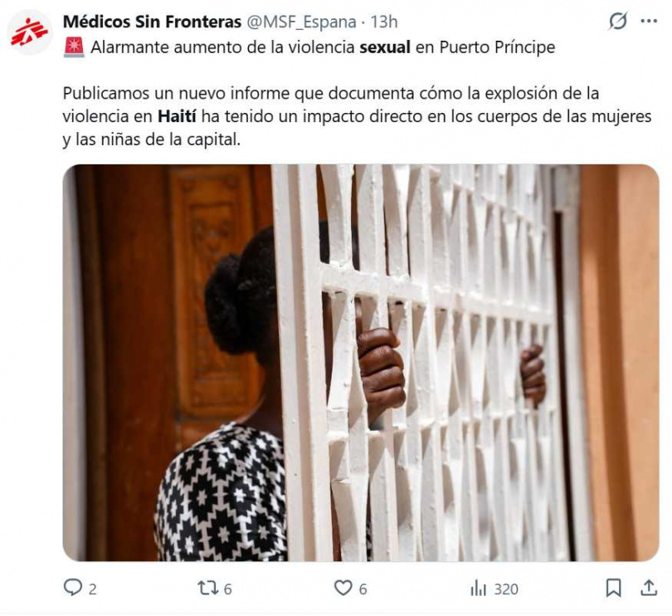The image size is (672, 616).
Task: Open the attached photo of woman at gate
Action: (x=361, y=363)
